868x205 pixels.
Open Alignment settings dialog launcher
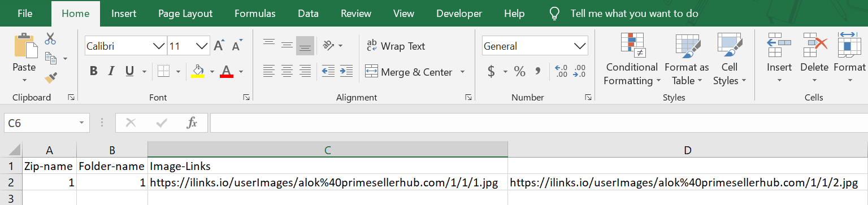tap(468, 98)
